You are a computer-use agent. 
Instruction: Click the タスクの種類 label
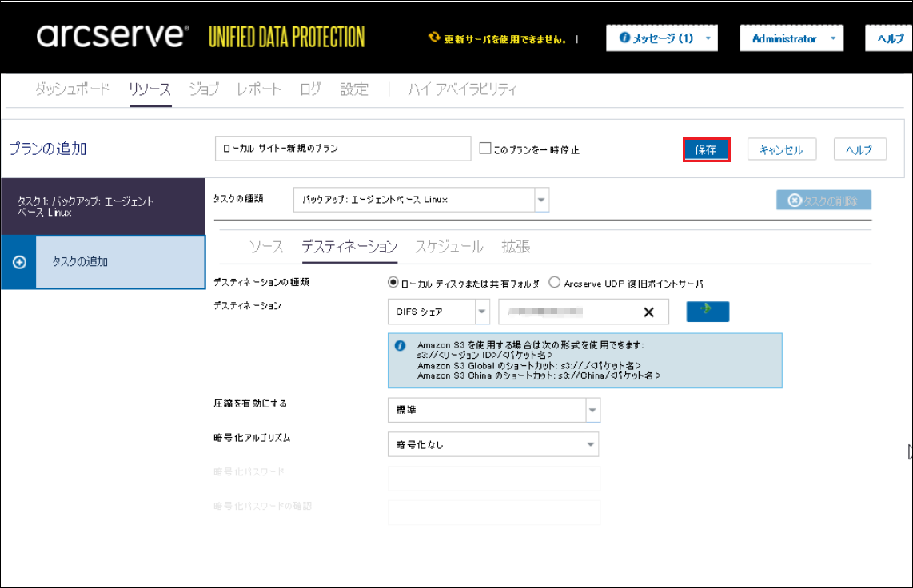[x=238, y=199]
